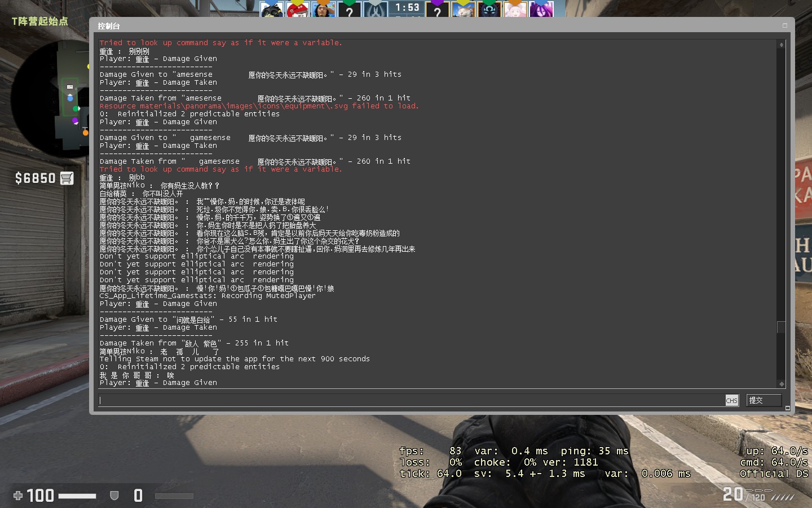
Task: Click the '重逢 : 别bb' chat line
Action: pos(122,177)
